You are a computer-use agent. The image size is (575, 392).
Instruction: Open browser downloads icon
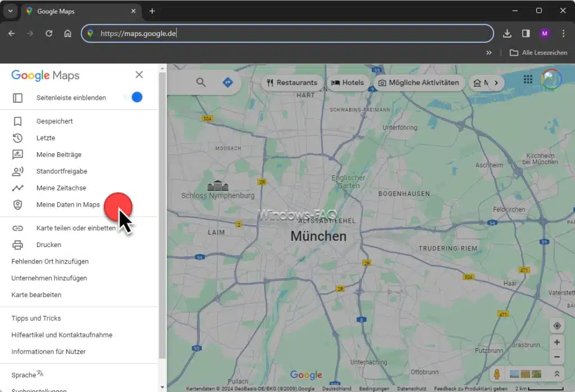(507, 33)
